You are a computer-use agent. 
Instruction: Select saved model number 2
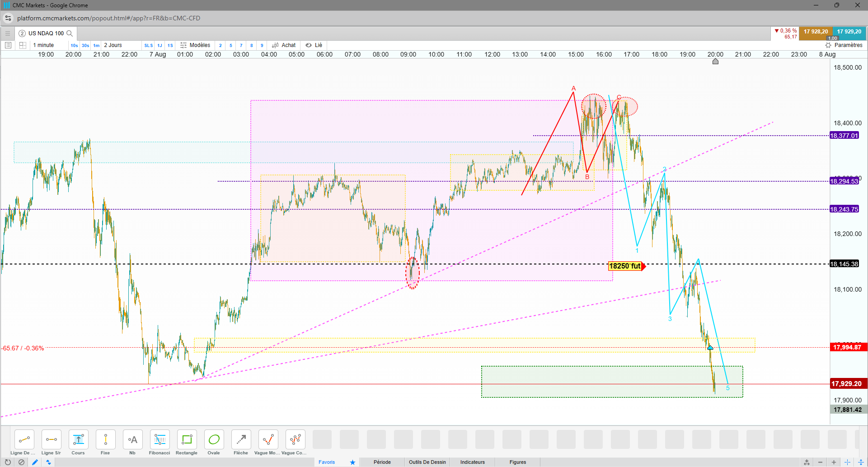(x=221, y=45)
